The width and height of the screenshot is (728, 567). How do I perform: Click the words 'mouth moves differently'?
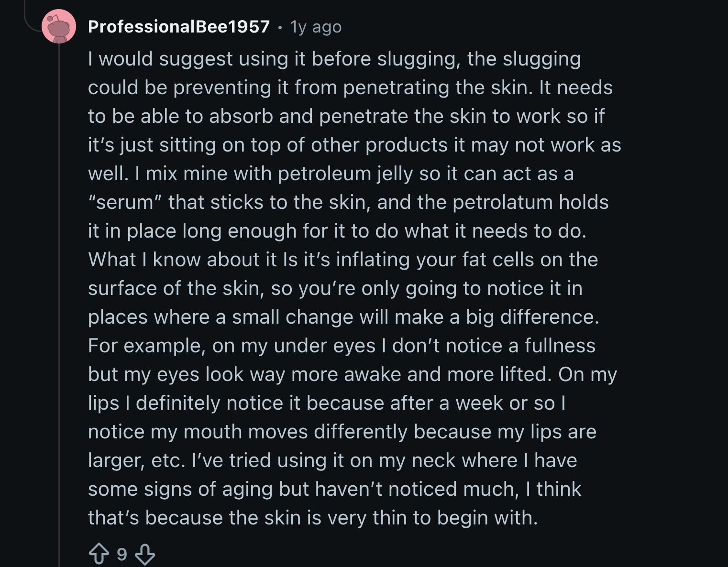[296, 432]
